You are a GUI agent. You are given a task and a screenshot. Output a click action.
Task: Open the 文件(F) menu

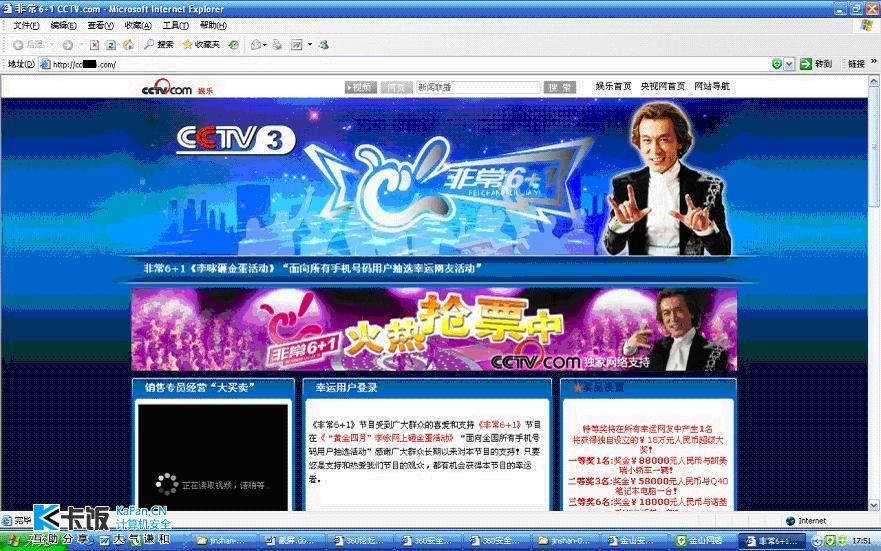click(x=26, y=25)
